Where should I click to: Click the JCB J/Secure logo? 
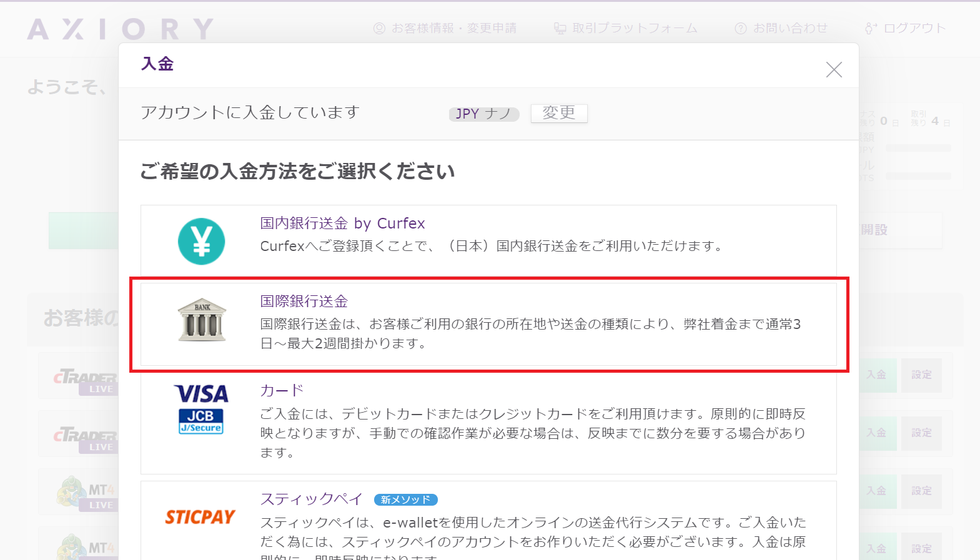[201, 421]
